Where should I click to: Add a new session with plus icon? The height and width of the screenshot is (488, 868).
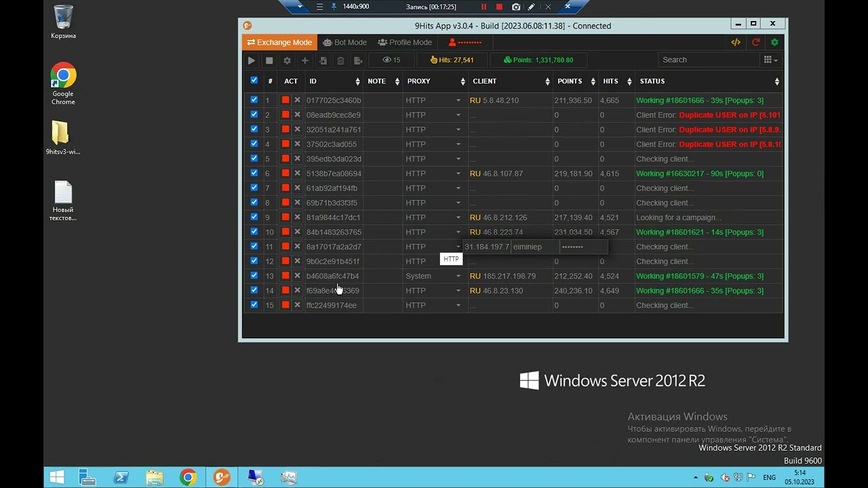pyautogui.click(x=304, y=60)
